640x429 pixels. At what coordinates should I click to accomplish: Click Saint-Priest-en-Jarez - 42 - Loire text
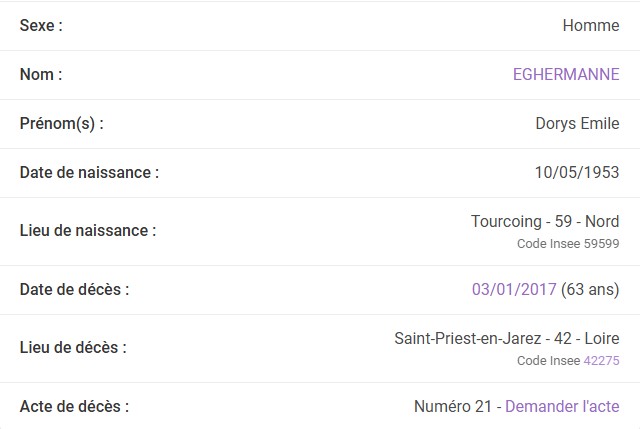point(506,338)
